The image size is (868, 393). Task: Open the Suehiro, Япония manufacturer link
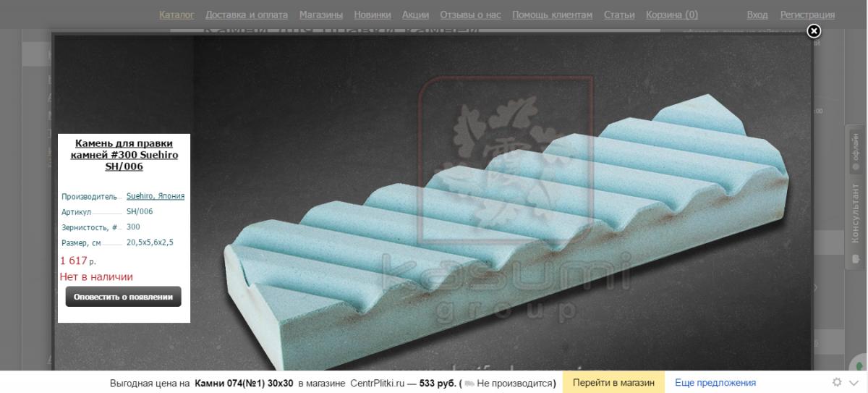[156, 196]
